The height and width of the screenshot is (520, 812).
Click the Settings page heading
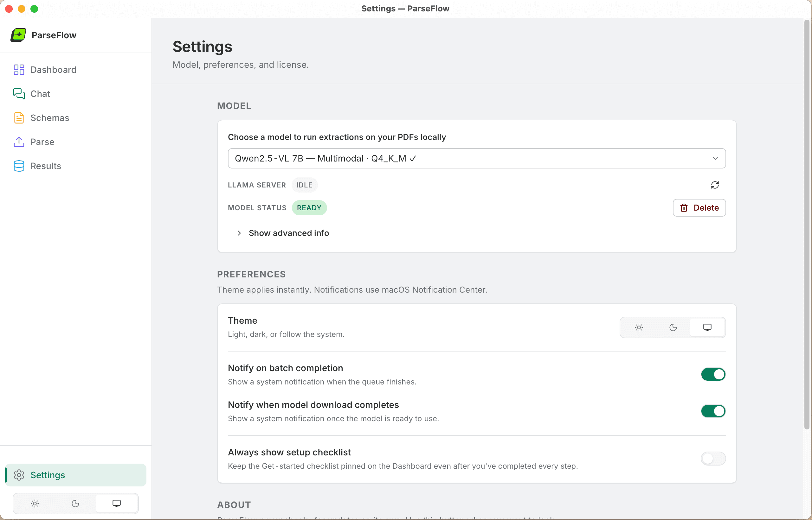coord(202,47)
